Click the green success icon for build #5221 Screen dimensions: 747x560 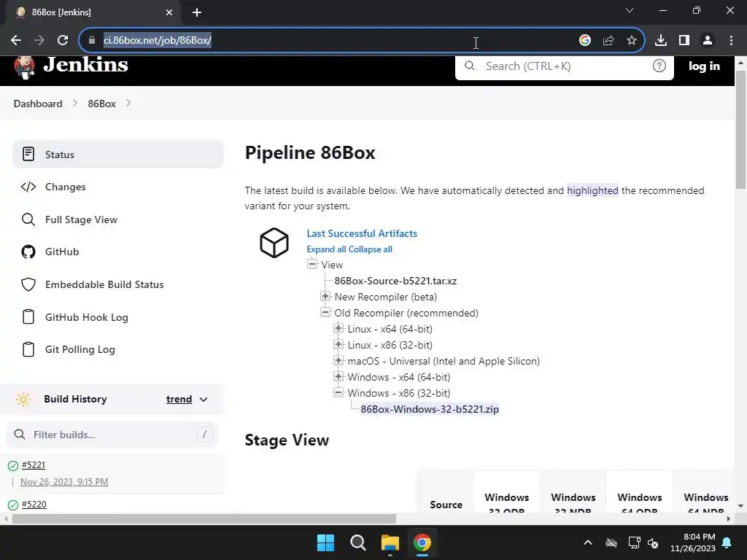[x=13, y=466]
